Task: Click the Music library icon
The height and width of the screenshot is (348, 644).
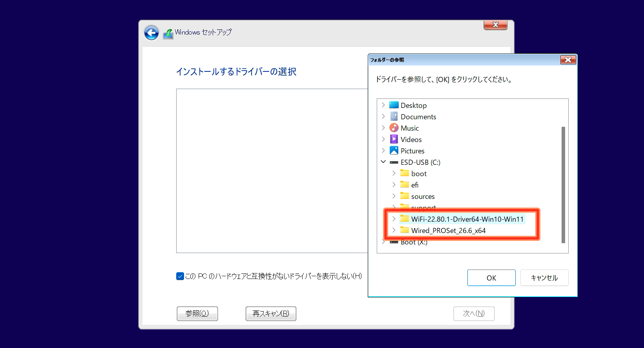Action: tap(394, 128)
